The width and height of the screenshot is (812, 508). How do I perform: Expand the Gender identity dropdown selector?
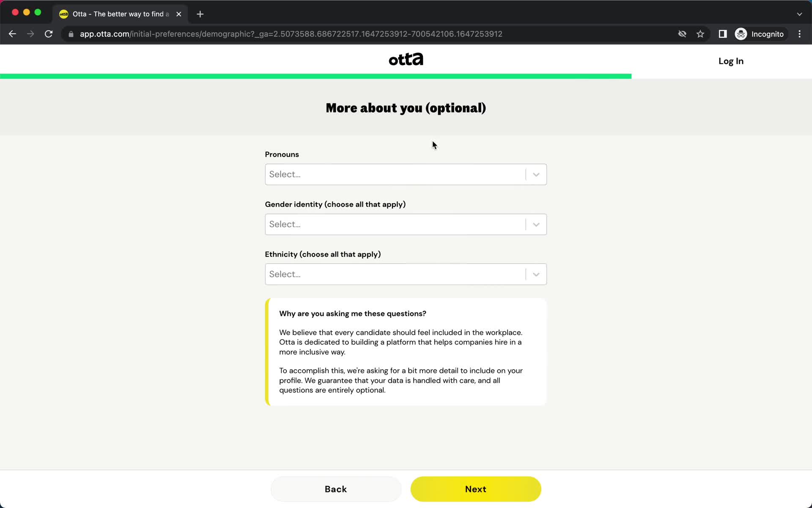click(406, 224)
